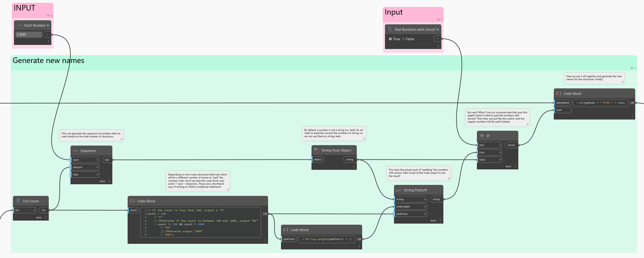Select the False radio option
Image resolution: width=644 pixels, height=258 pixels.
[403, 39]
